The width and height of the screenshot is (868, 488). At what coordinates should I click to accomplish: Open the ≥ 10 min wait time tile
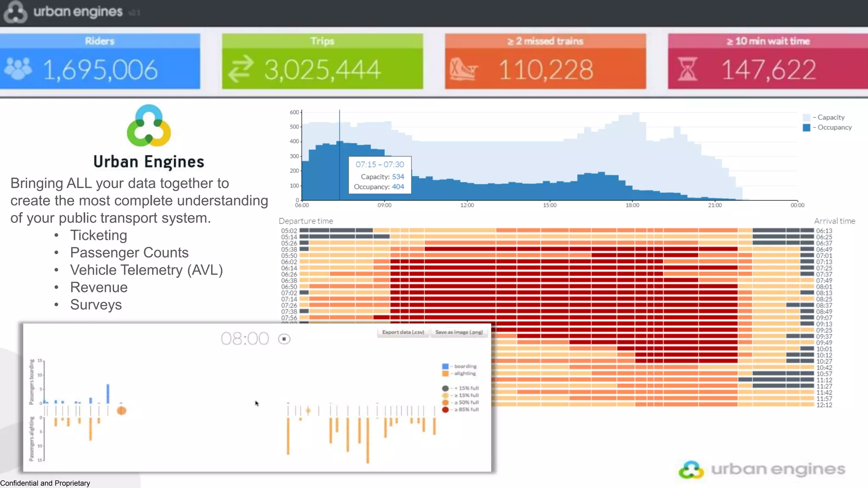click(x=768, y=61)
